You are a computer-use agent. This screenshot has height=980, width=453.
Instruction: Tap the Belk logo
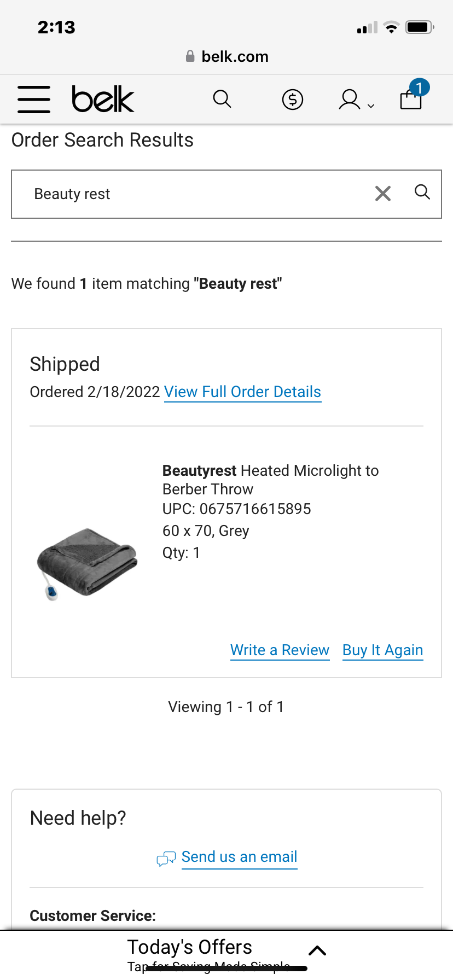coord(103,100)
